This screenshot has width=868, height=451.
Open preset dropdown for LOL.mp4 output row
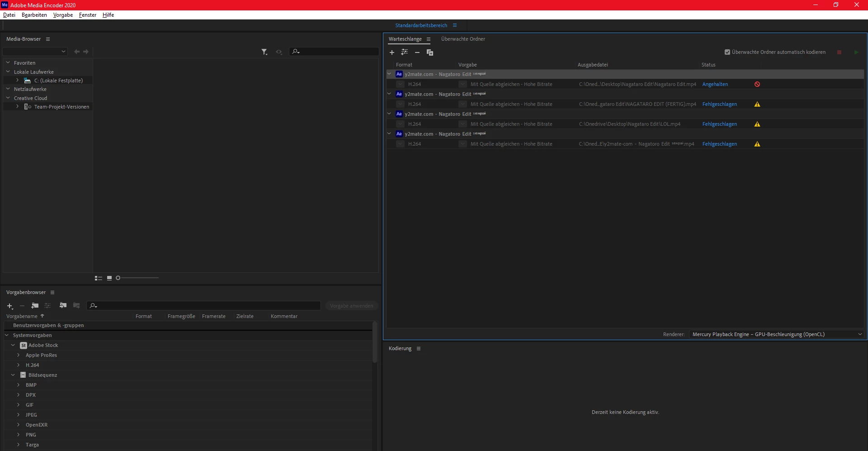click(462, 124)
